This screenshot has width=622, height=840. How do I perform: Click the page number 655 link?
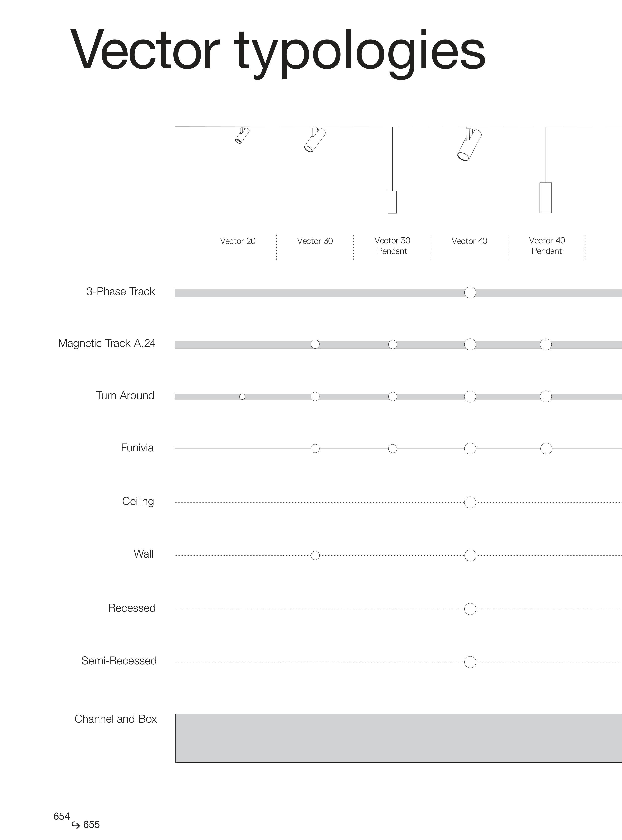tap(91, 825)
